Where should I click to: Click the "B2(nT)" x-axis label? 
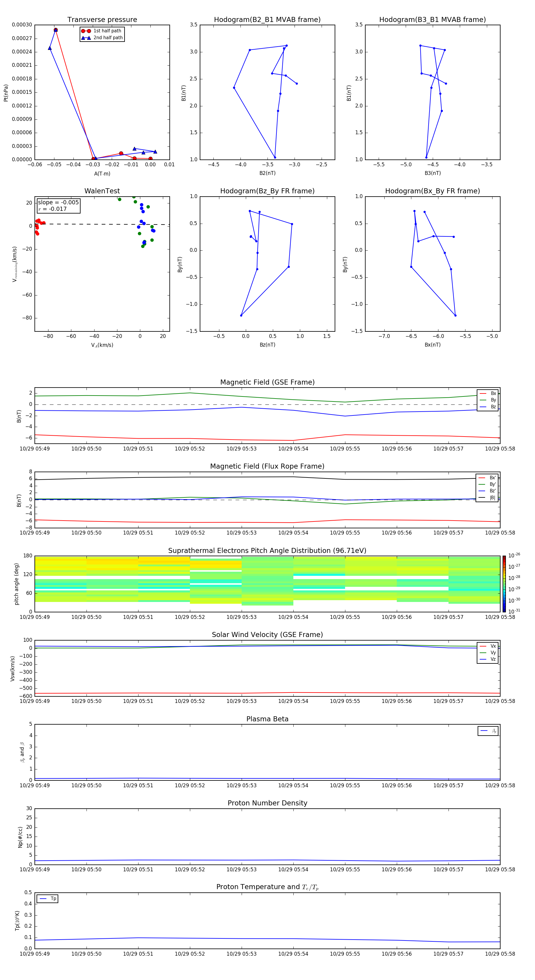click(267, 173)
